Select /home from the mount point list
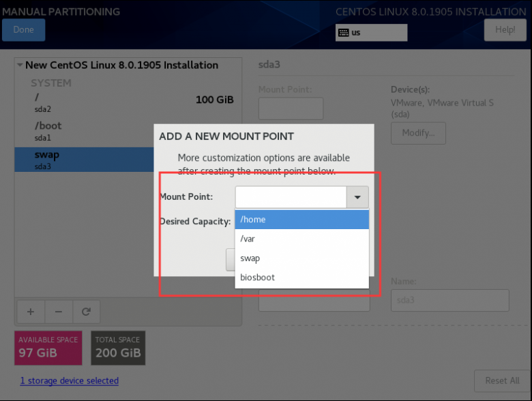Viewport: 532px width, 401px height. (x=301, y=220)
